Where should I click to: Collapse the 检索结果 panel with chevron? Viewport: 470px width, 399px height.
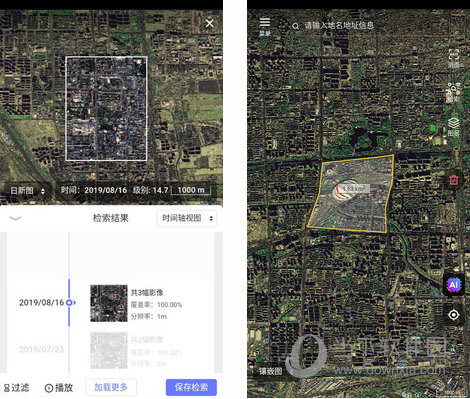tap(15, 218)
